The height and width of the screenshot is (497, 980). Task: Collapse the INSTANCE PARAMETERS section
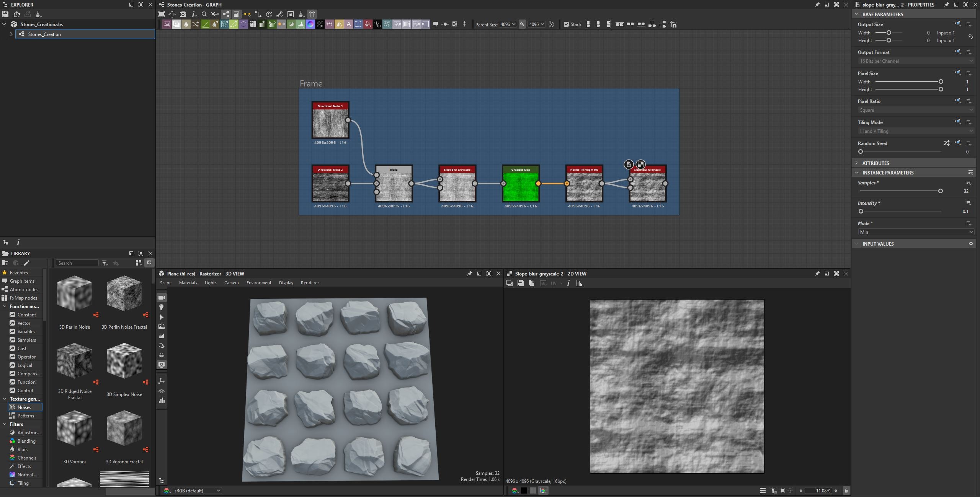(x=857, y=173)
